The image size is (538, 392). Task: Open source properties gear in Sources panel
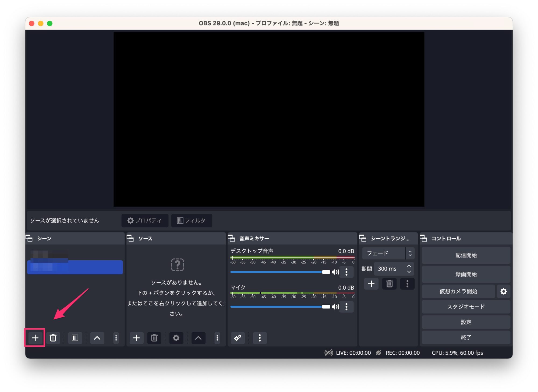(x=176, y=338)
